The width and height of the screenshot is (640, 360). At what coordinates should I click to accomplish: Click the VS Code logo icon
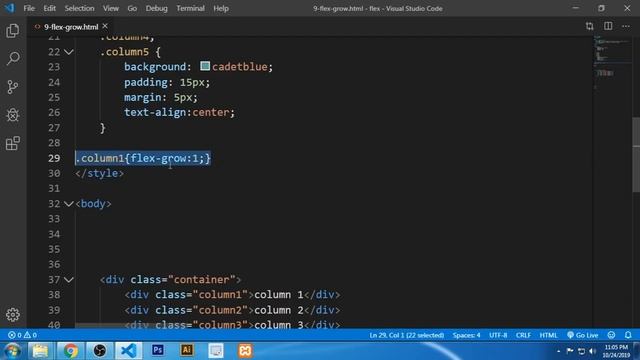coord(9,8)
